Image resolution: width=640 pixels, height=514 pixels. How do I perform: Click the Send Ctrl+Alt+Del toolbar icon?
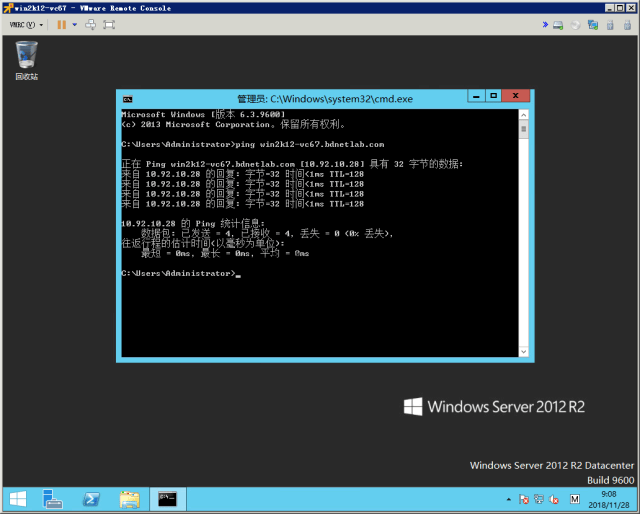pos(91,25)
